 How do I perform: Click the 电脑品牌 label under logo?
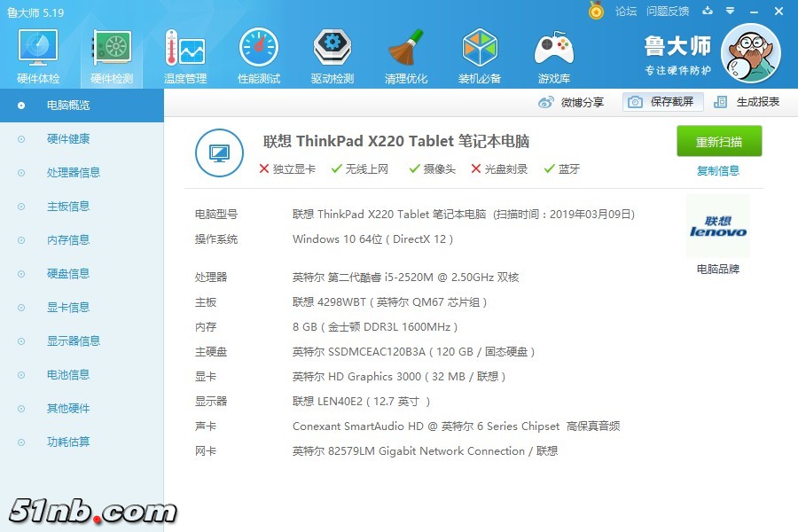tap(718, 270)
